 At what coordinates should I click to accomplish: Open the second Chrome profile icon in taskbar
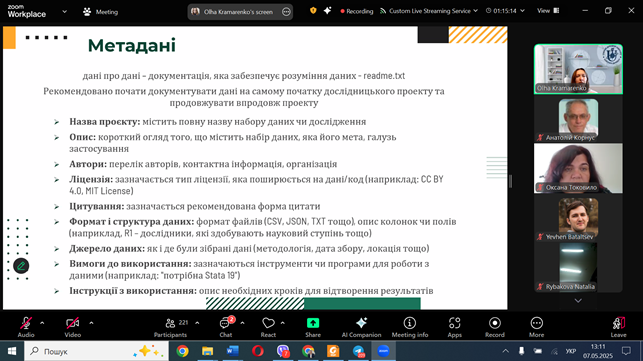click(x=308, y=351)
